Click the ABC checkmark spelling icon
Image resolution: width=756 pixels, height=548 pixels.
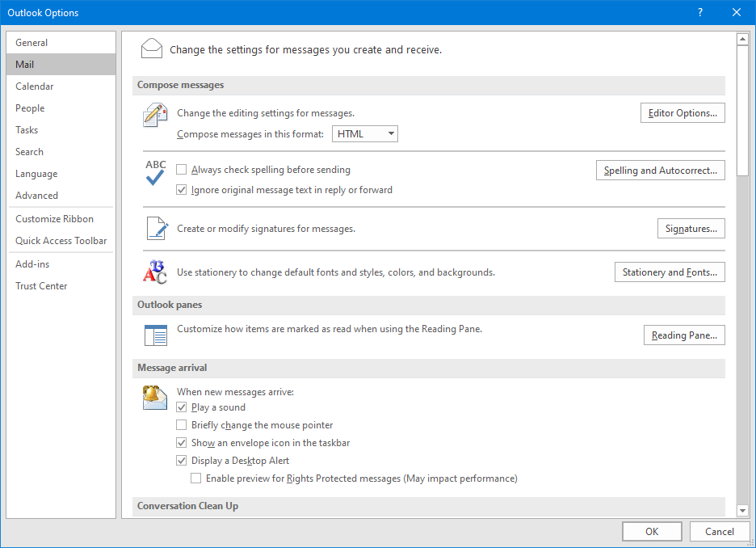coord(155,172)
